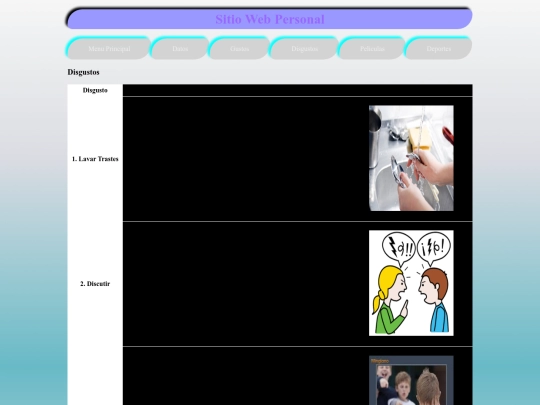Go to the Datos page
Screen dimensions: 540x405
coord(180,49)
